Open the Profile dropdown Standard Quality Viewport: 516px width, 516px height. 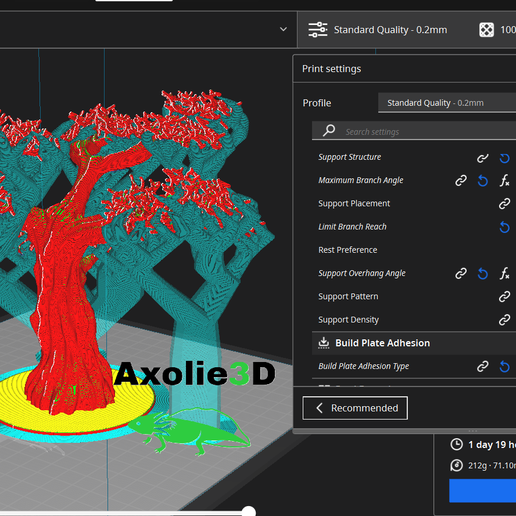(447, 103)
